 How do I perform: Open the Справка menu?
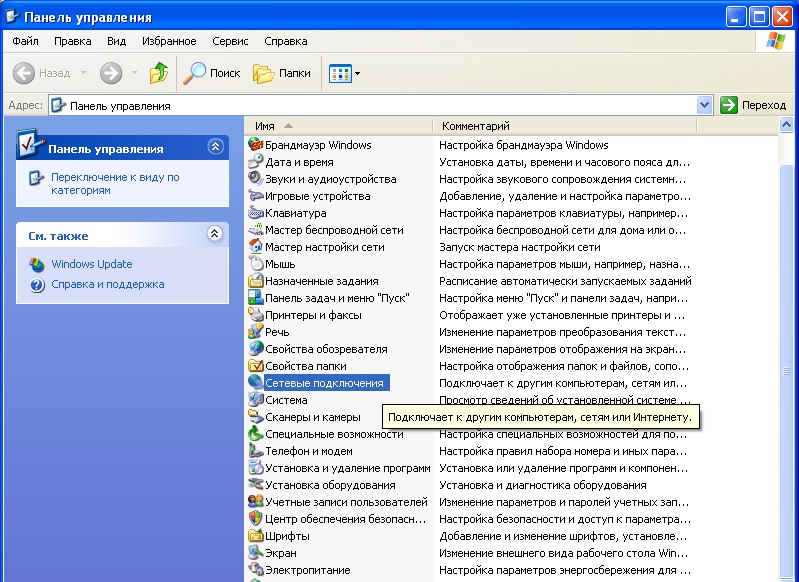tap(286, 41)
